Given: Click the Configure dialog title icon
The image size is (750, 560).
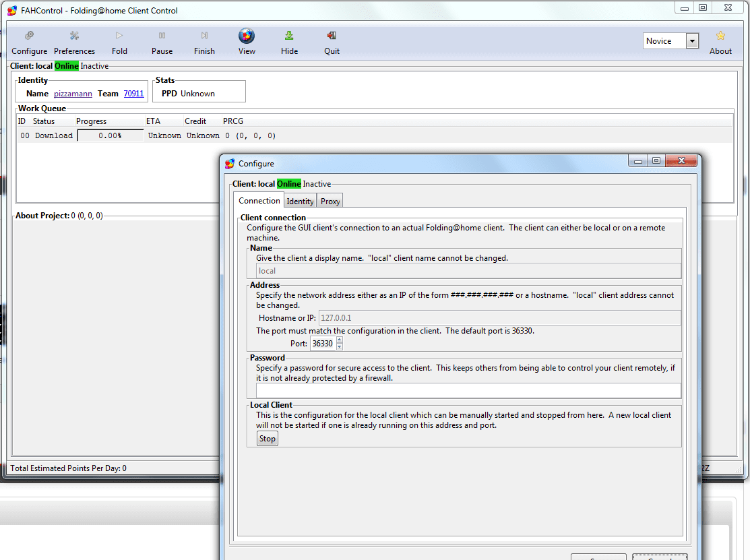Looking at the screenshot, I should coord(230,164).
